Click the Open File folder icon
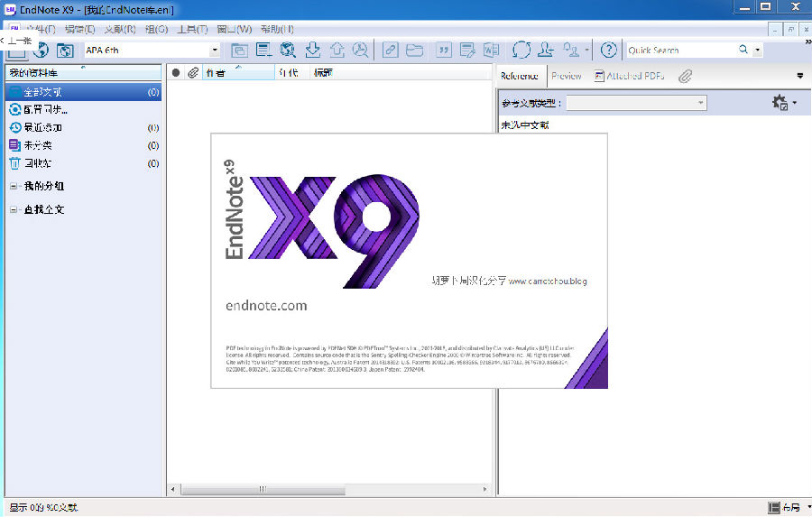This screenshot has width=812, height=517. [x=415, y=51]
